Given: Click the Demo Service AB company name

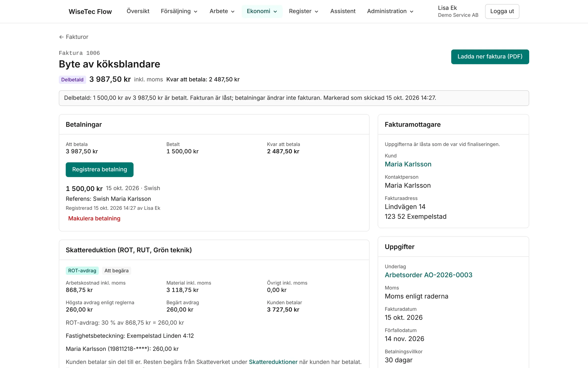Looking at the screenshot, I should pos(458,15).
